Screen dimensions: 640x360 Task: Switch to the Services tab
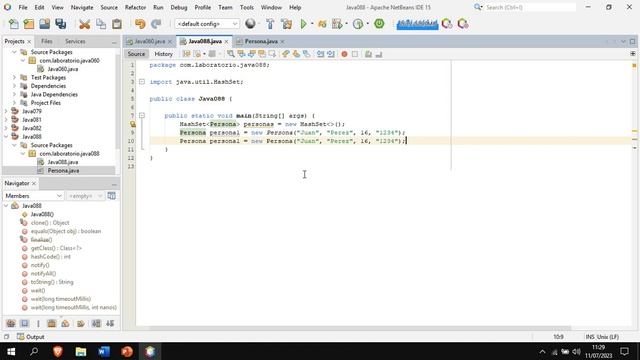[75, 41]
